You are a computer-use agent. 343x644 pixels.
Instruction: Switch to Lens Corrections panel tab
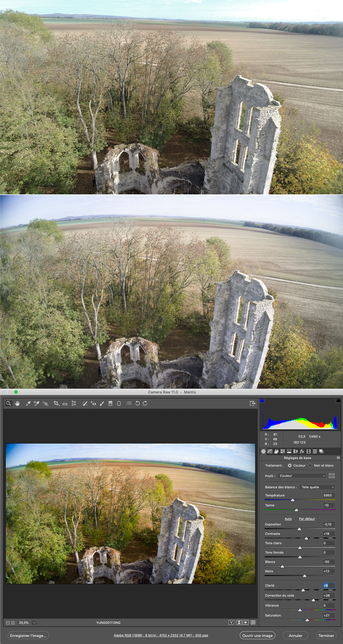click(296, 451)
